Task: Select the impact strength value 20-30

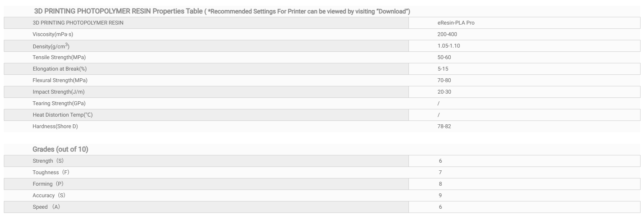Action: point(444,92)
